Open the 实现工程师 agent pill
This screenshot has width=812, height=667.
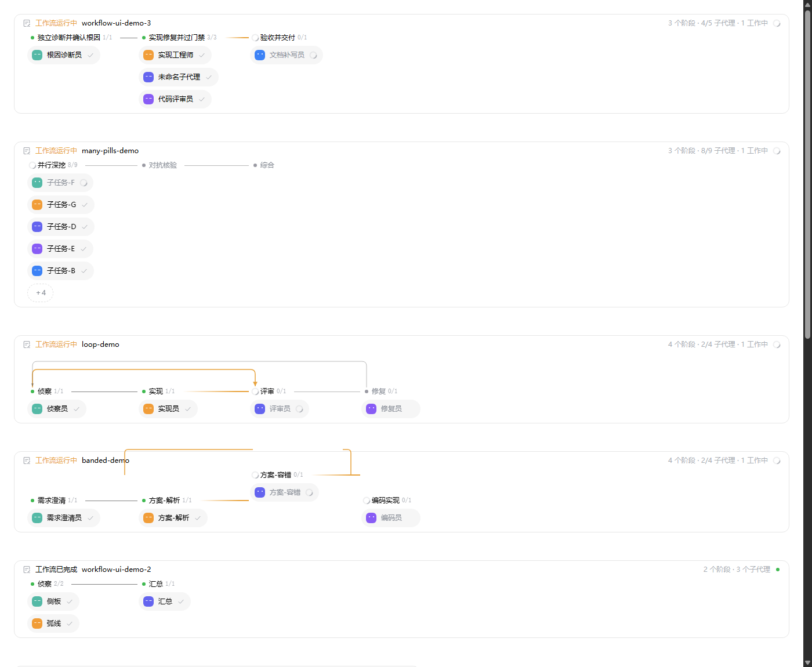175,55
